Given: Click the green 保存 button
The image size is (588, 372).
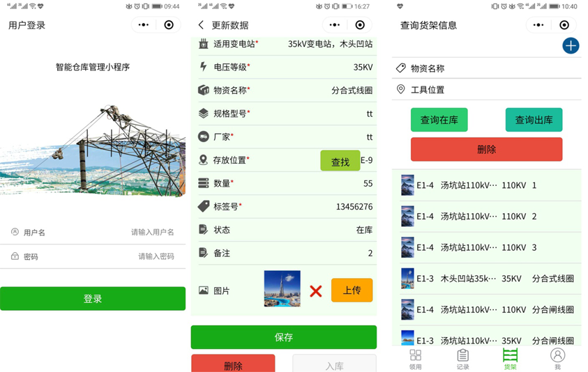Looking at the screenshot, I should (x=283, y=337).
